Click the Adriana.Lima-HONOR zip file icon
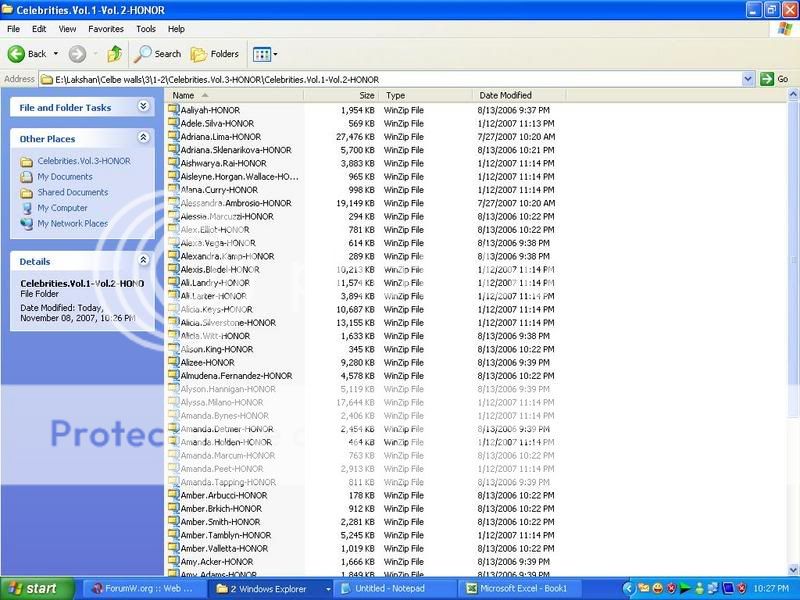 [x=173, y=136]
